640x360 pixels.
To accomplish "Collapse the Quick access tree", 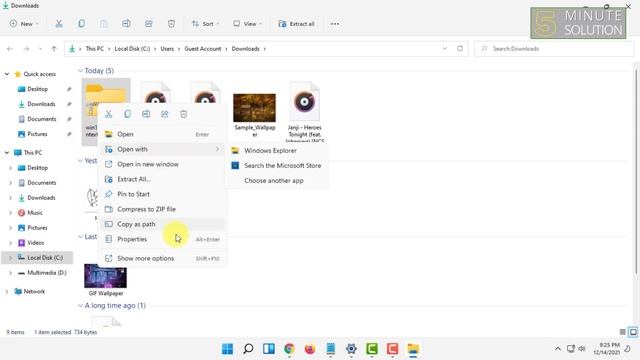I will [7, 74].
